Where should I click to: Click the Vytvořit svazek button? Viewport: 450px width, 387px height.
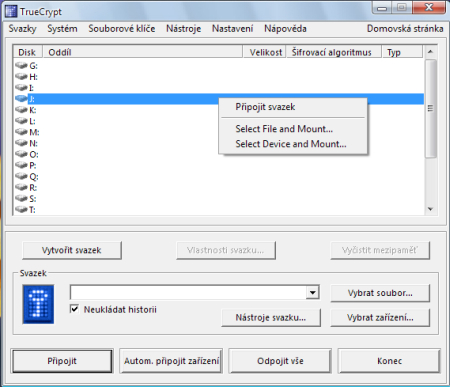click(72, 250)
